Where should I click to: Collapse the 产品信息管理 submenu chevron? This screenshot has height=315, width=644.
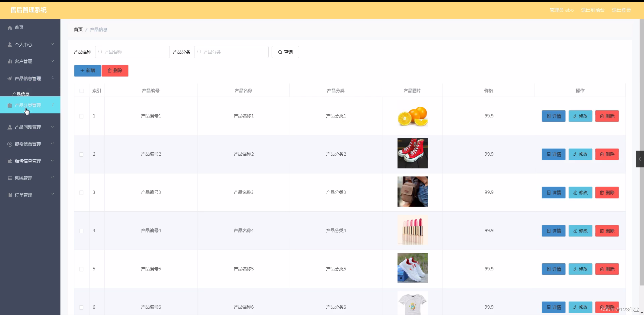(x=53, y=78)
